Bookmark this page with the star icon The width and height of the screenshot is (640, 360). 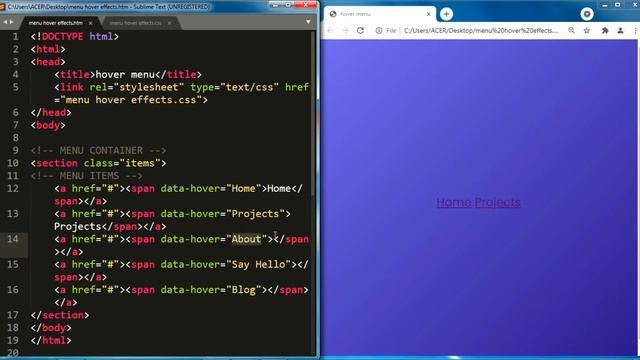click(587, 31)
